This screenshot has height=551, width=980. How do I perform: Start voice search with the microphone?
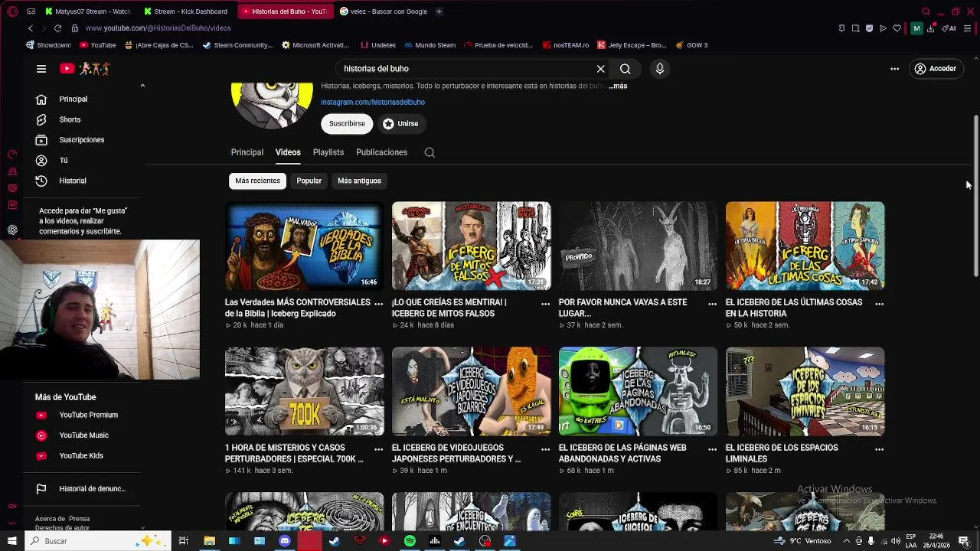(660, 69)
